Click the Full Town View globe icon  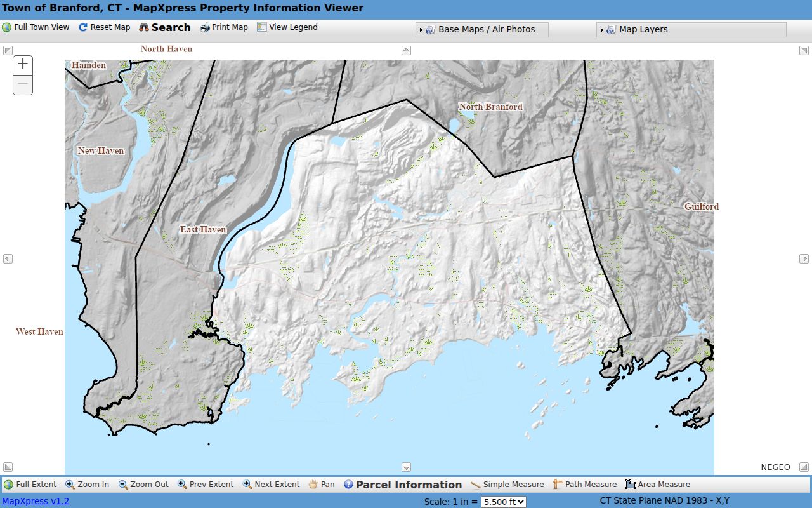tap(7, 27)
